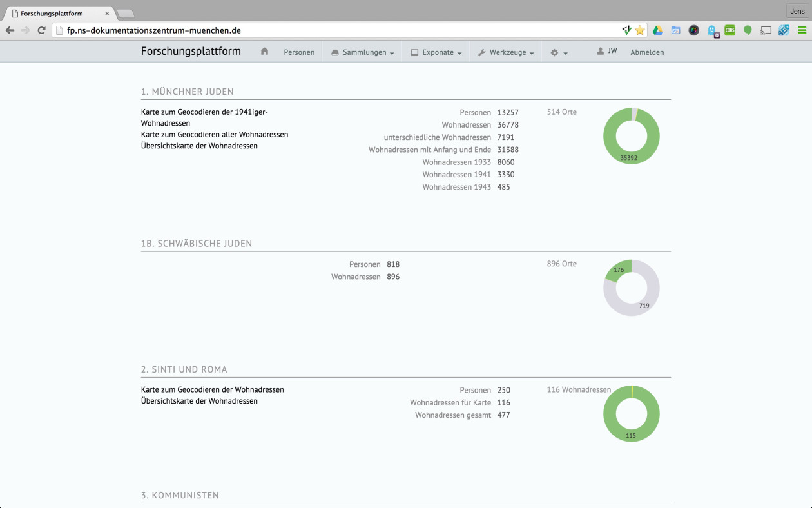
Task: Click the Cast screen icon
Action: [x=766, y=30]
